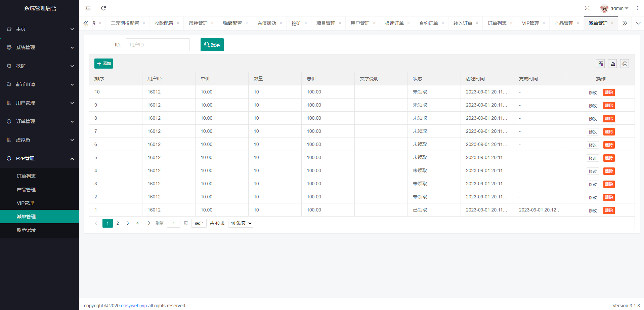Open the 10 条/页 page size dropdown

click(x=241, y=223)
